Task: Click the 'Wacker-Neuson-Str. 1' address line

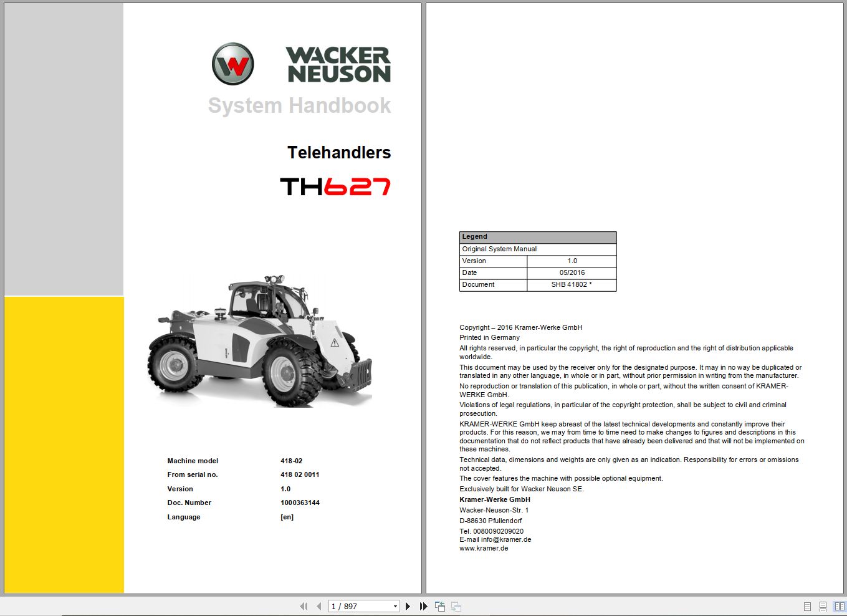Action: coord(494,510)
